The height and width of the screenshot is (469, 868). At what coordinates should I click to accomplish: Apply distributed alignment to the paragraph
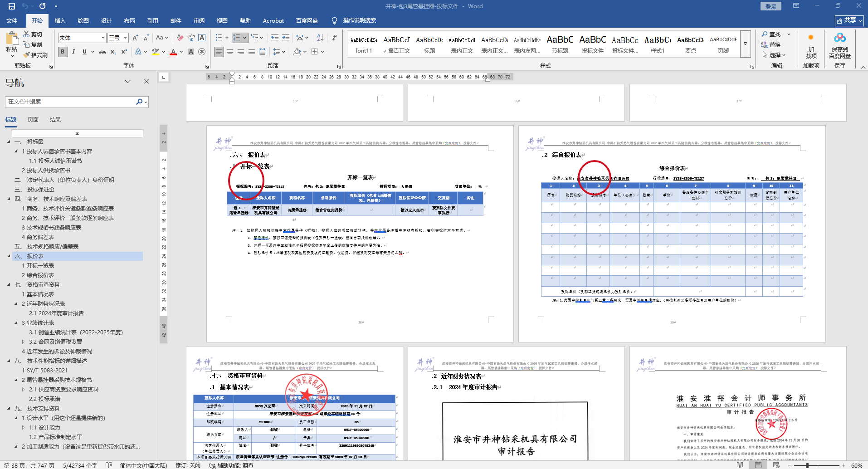[x=263, y=52]
